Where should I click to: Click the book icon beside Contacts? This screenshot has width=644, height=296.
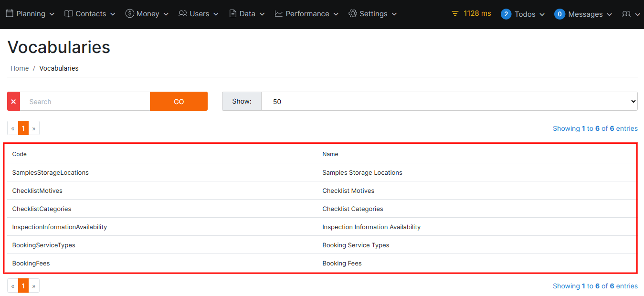[x=69, y=14]
